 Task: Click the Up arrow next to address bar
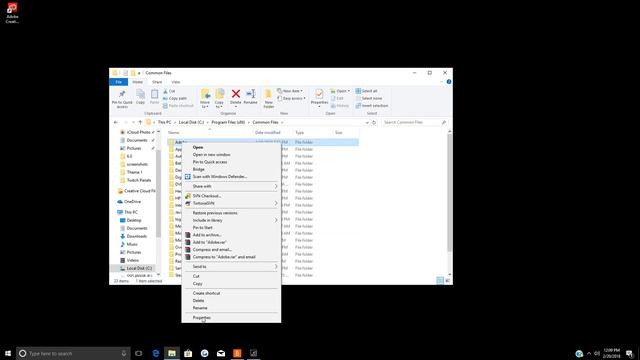(140, 122)
